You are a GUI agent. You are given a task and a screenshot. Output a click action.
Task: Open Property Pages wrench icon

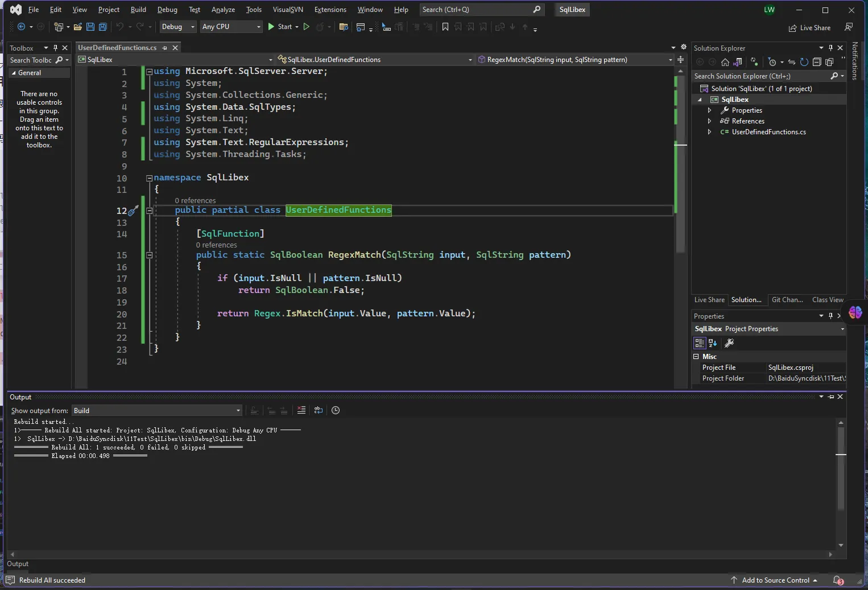(729, 343)
